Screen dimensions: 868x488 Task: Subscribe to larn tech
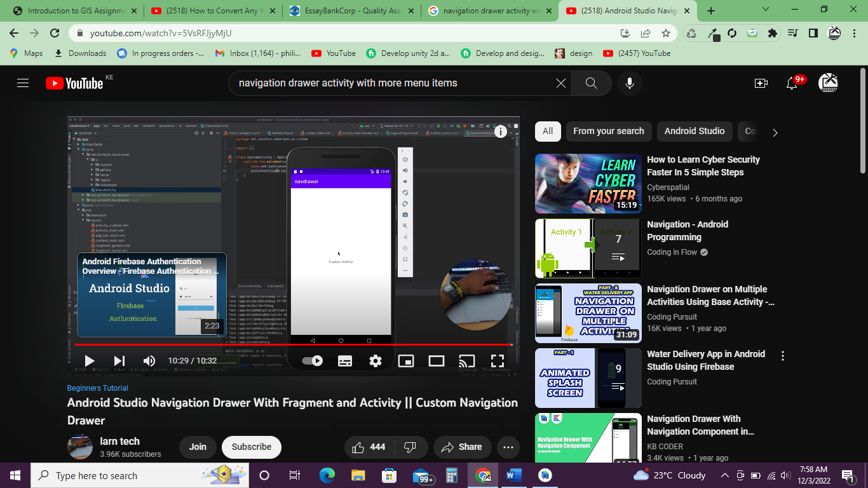click(x=252, y=447)
